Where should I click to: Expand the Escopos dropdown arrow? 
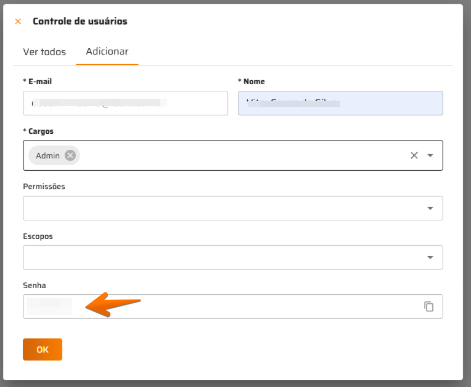[x=430, y=257]
